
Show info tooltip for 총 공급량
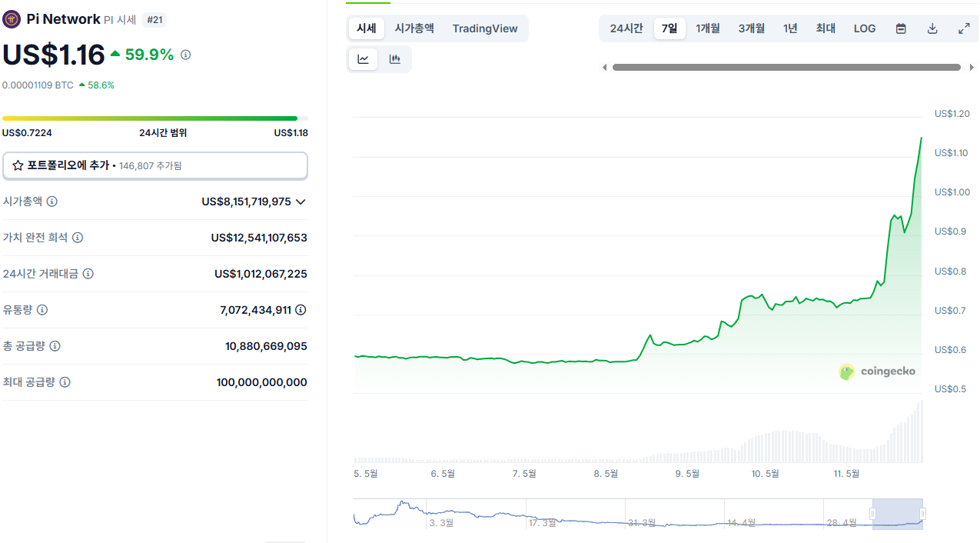[55, 346]
